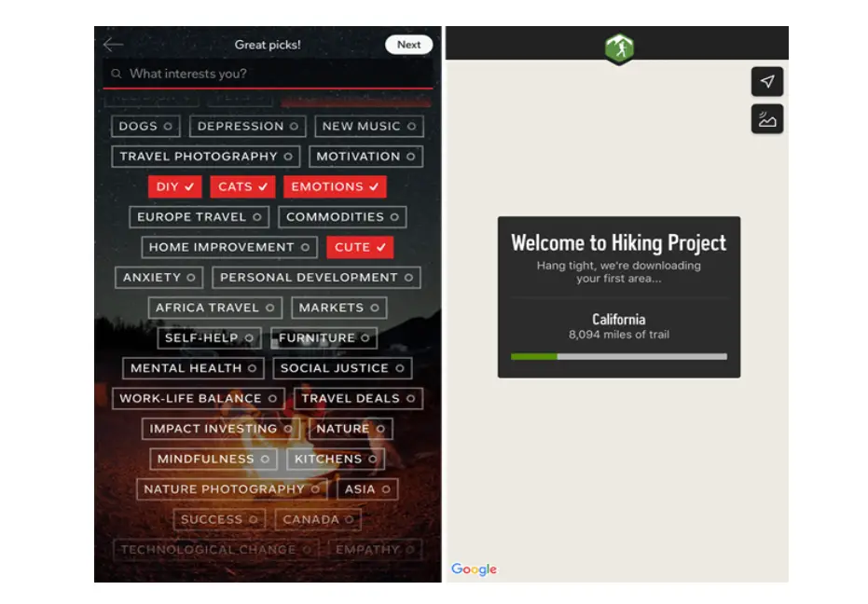The image size is (868, 604).
Task: Select the MINDFULNESS interest tag
Action: [214, 459]
